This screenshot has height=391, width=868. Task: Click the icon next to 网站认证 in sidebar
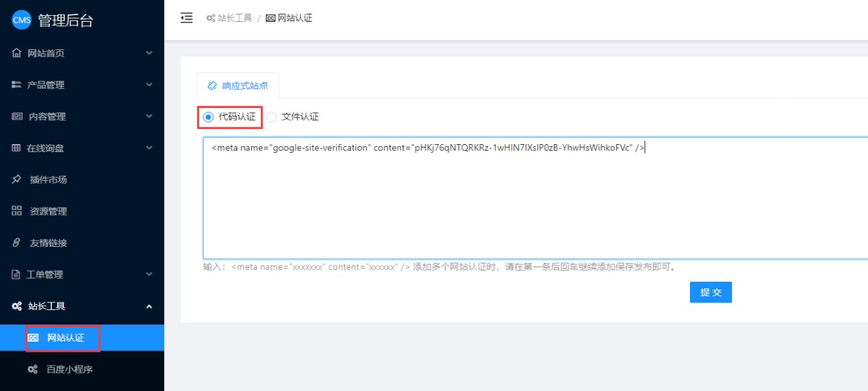point(33,338)
